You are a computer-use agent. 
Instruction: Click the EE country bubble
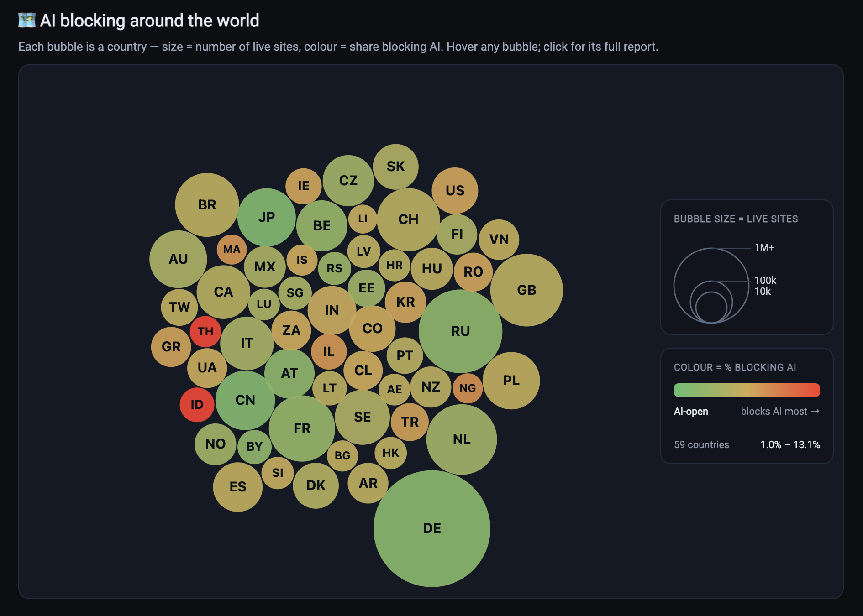point(367,288)
